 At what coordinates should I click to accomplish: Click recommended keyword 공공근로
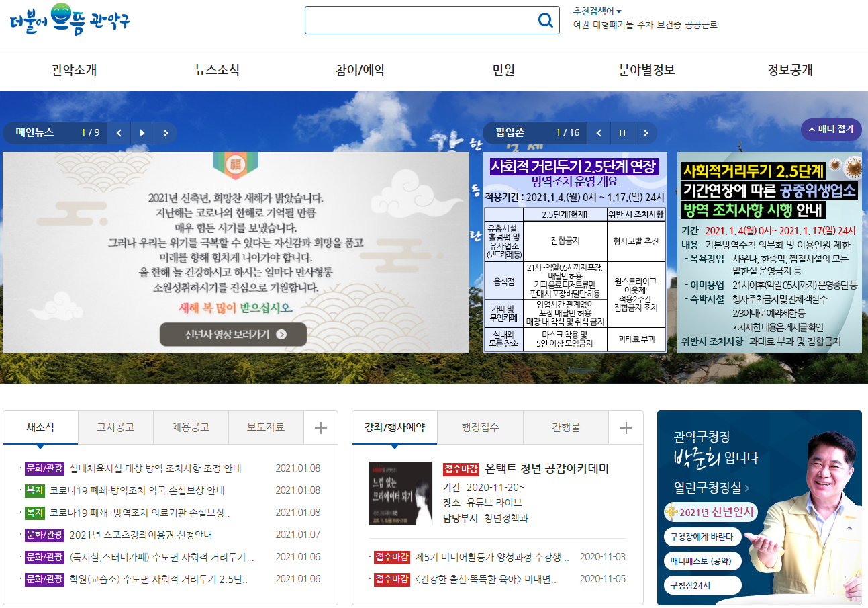701,25
